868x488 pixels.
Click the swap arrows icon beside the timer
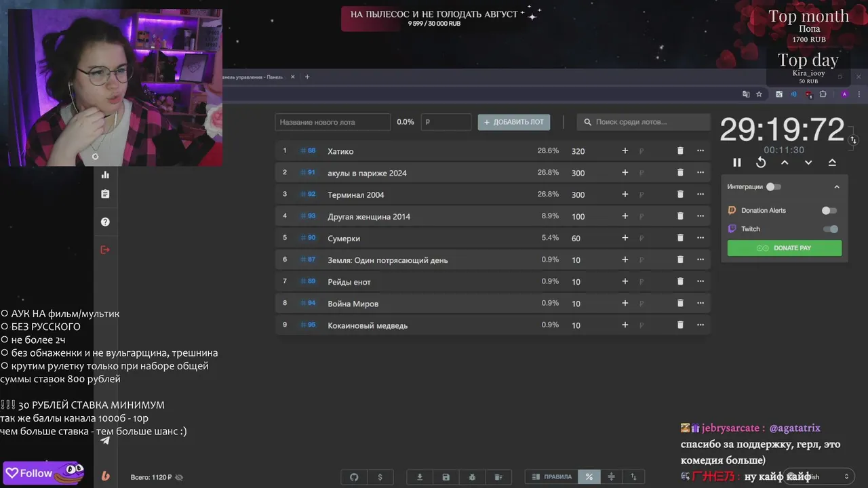[x=854, y=140]
